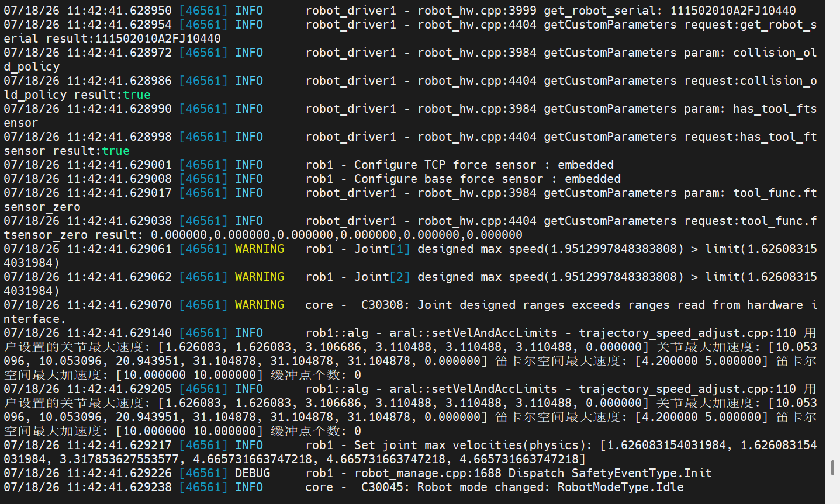
Task: Click the timestamp 11:42:41.629238 on the last line
Action: (x=119, y=487)
